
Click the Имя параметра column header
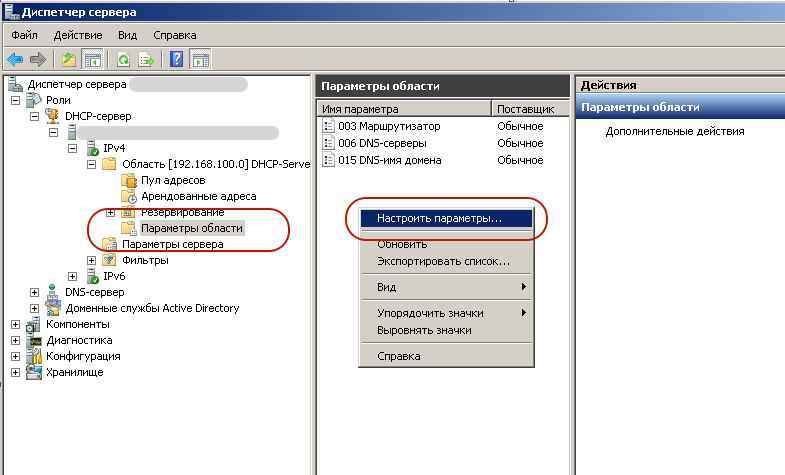tap(404, 109)
